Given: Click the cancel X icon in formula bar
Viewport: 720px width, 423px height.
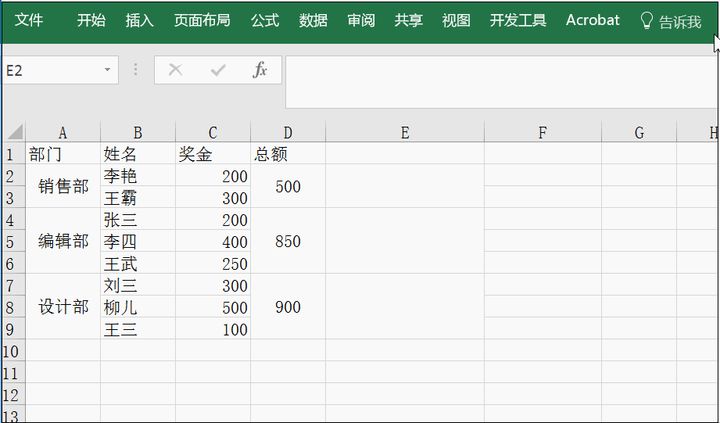Looking at the screenshot, I should coord(176,70).
